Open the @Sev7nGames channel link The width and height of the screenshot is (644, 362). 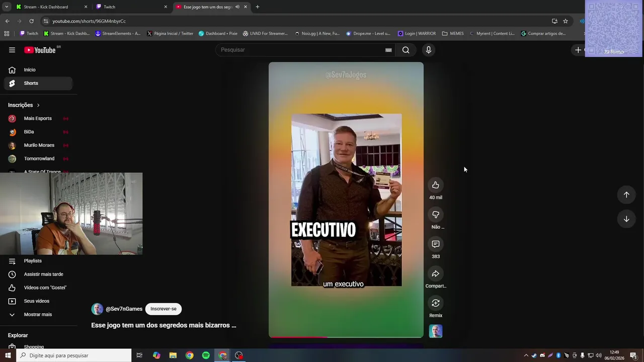pos(124,309)
